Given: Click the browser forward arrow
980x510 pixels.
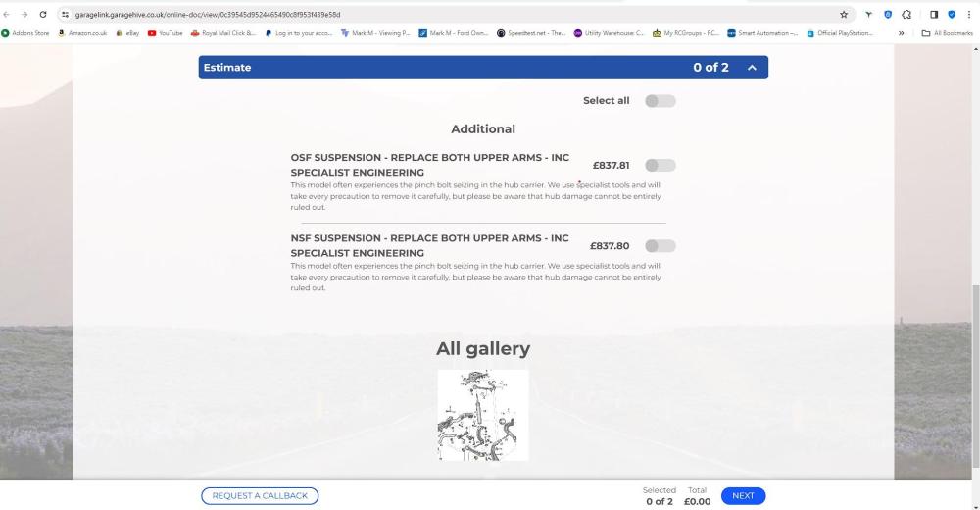Looking at the screenshot, I should point(24,14).
